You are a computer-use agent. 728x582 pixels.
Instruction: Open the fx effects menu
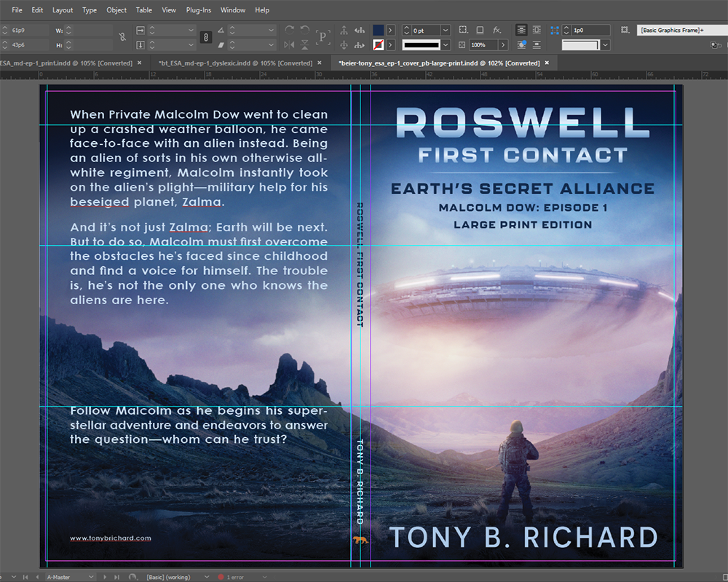pos(496,30)
